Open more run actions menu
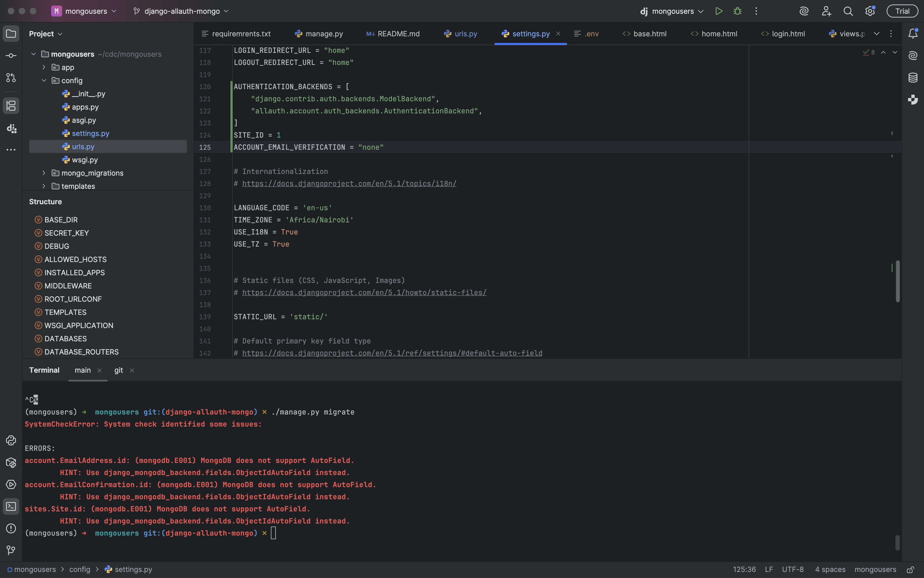Screen dimensions: 924x578 pos(756,11)
